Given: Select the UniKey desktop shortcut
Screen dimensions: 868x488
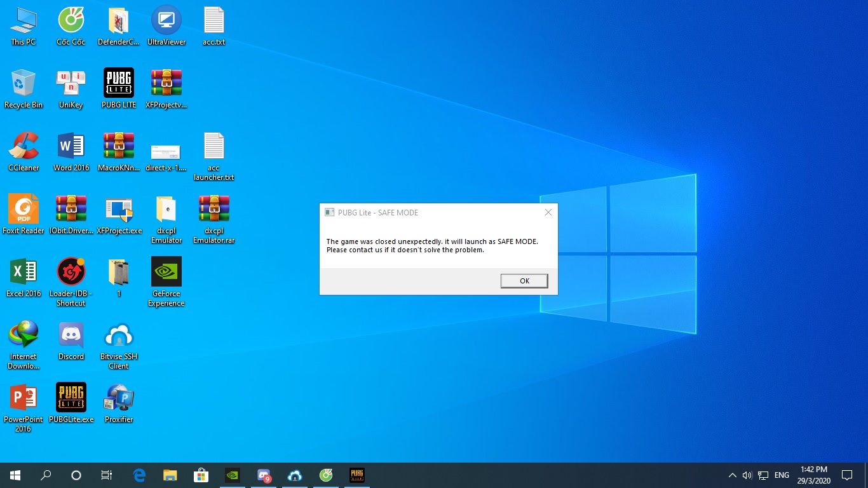Looking at the screenshot, I should point(71,90).
